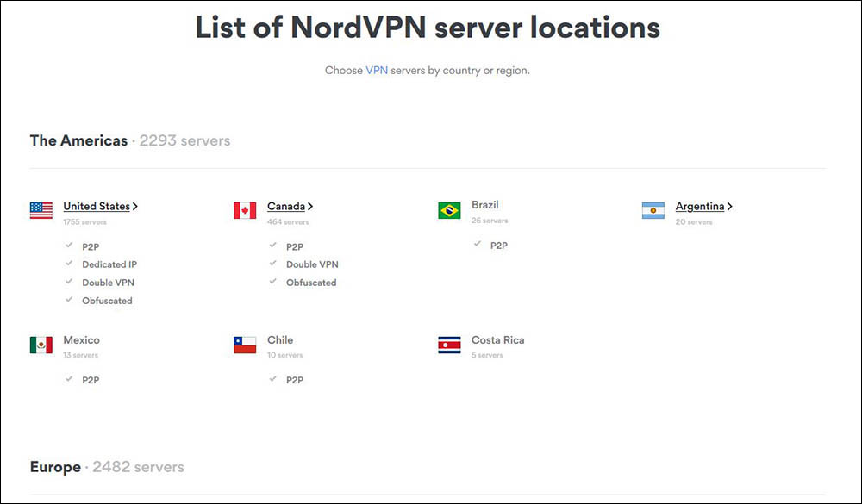This screenshot has width=862, height=504.
Task: Expand the United States server list chevron
Action: pos(136,206)
